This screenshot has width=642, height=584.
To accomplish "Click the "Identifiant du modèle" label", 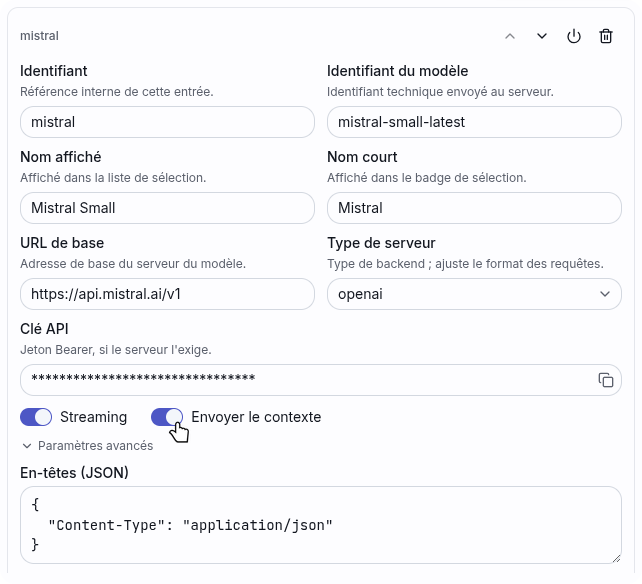I will tap(398, 71).
